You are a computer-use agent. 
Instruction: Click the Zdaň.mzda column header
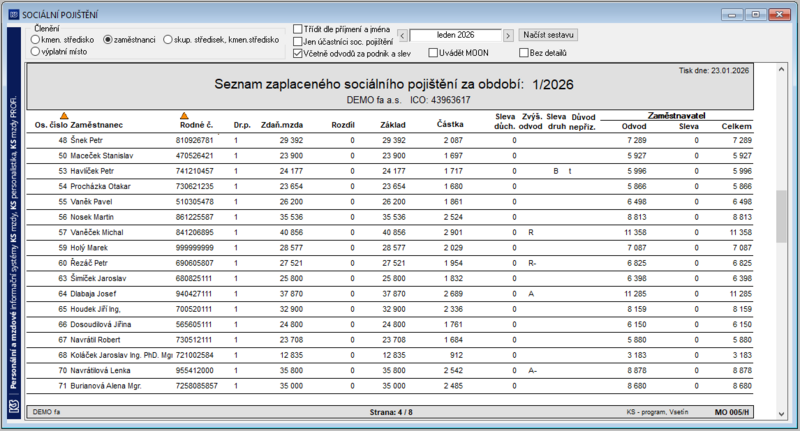pos(282,125)
